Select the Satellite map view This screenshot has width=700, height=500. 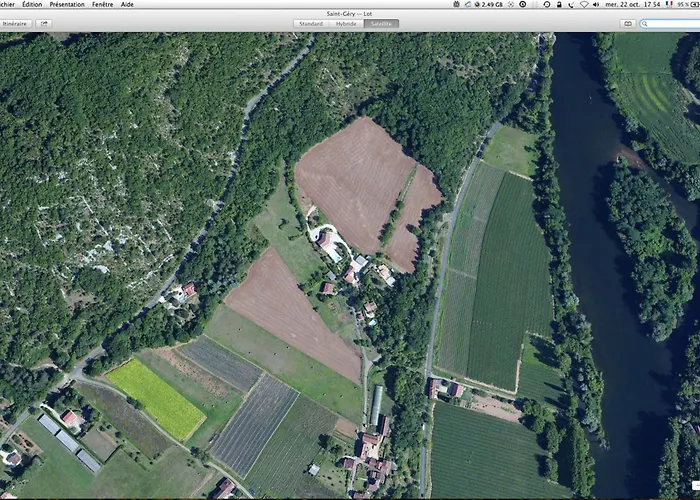coord(381,23)
